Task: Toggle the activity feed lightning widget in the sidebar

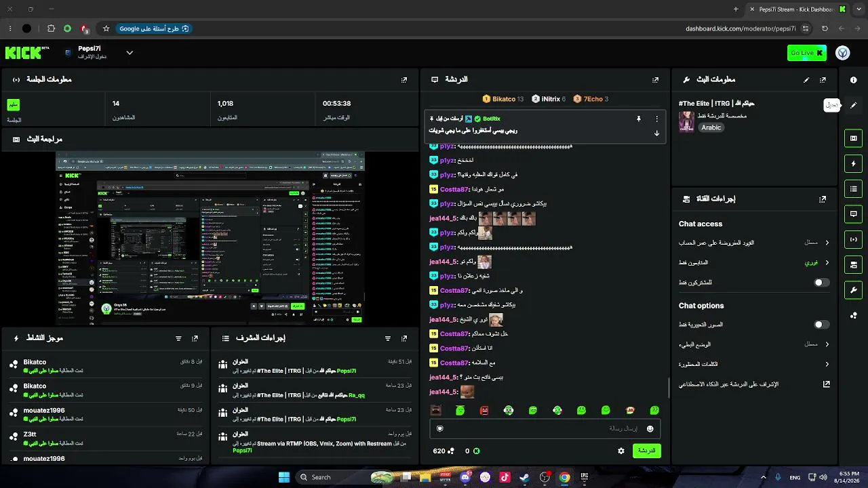Action: pos(854,163)
